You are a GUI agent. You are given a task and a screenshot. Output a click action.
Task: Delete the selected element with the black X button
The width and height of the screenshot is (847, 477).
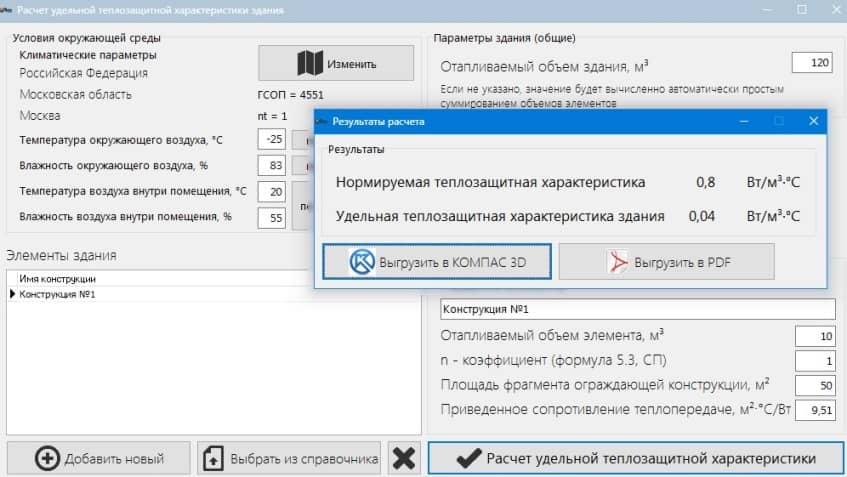pyautogui.click(x=404, y=459)
